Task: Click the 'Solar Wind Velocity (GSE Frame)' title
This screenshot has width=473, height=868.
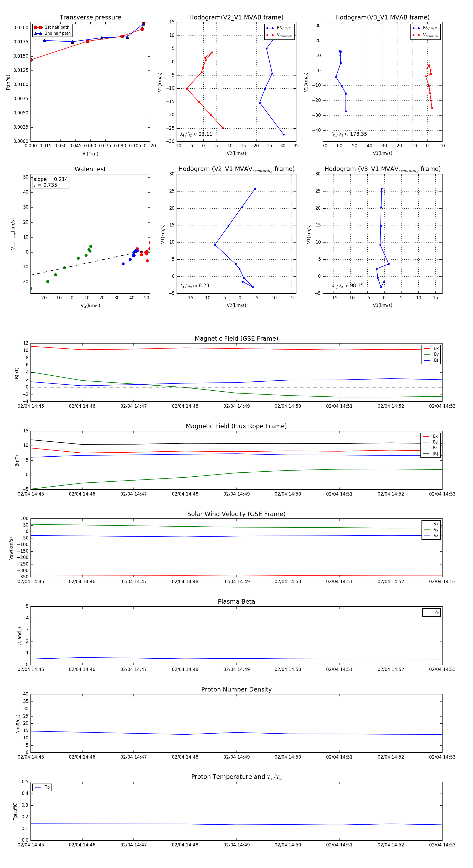Action: point(236,514)
